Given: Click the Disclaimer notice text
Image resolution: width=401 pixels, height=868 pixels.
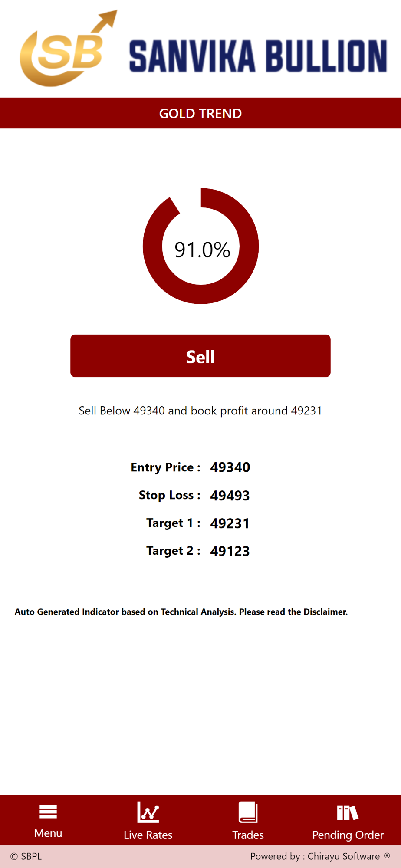Looking at the screenshot, I should [x=181, y=612].
